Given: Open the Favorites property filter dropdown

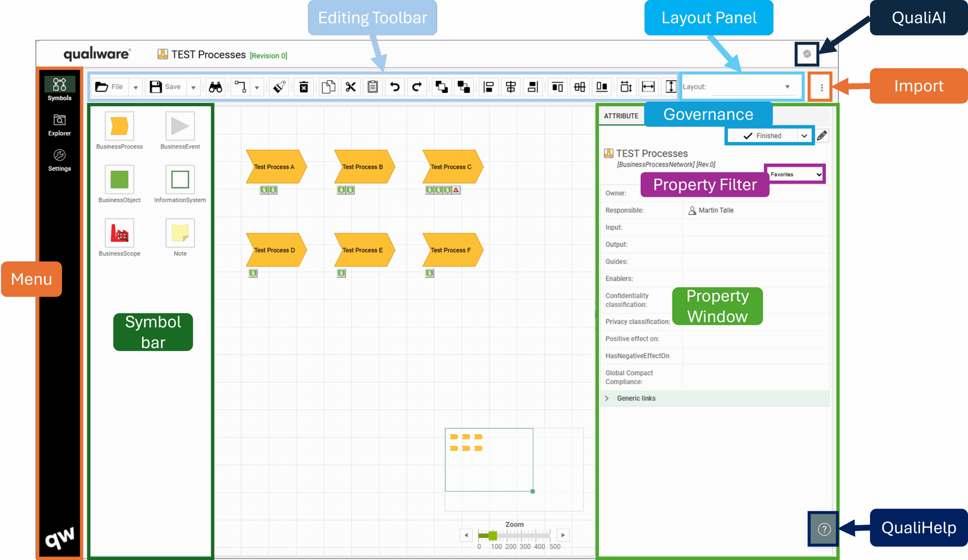Looking at the screenshot, I should coord(795,175).
